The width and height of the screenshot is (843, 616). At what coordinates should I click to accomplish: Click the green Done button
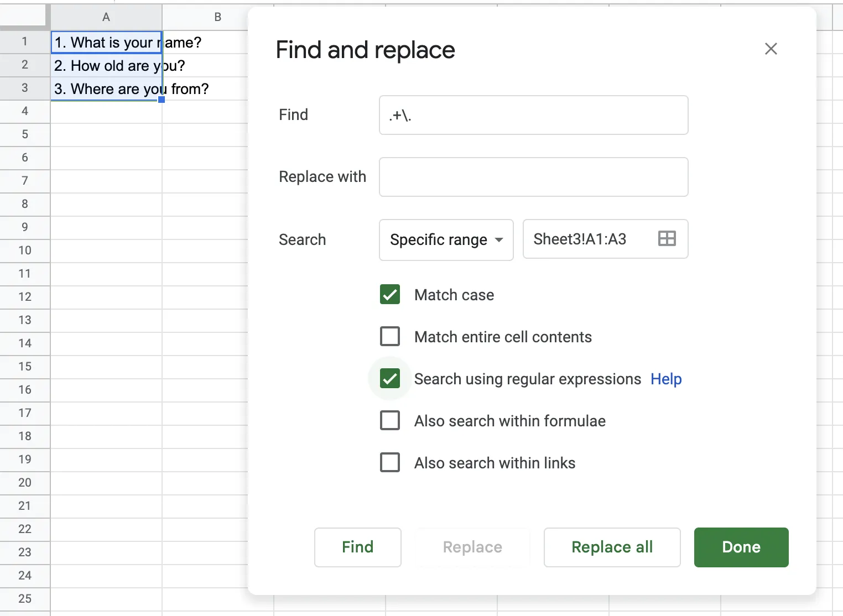point(741,547)
